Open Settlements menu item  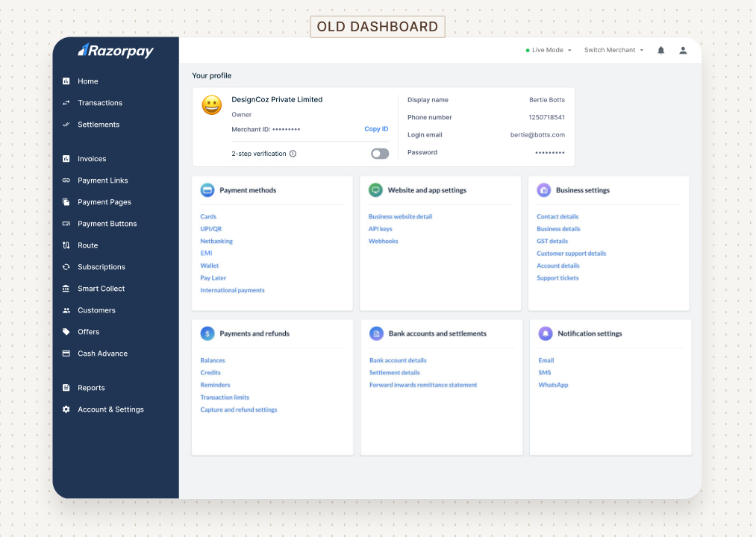coord(99,125)
